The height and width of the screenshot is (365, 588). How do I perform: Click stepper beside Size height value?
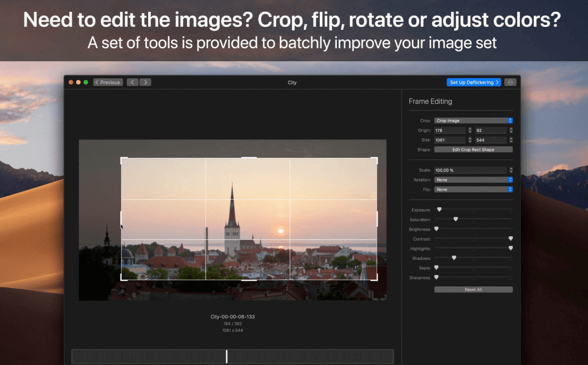click(x=511, y=140)
